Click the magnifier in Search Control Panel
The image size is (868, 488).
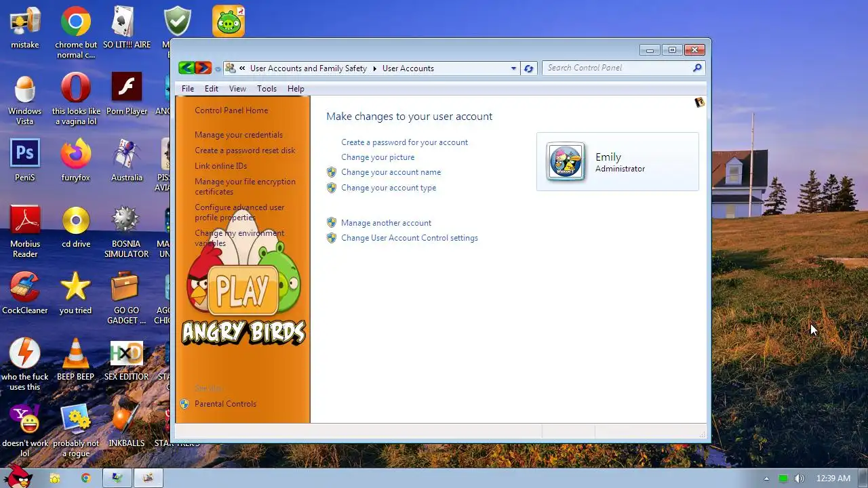(x=696, y=68)
